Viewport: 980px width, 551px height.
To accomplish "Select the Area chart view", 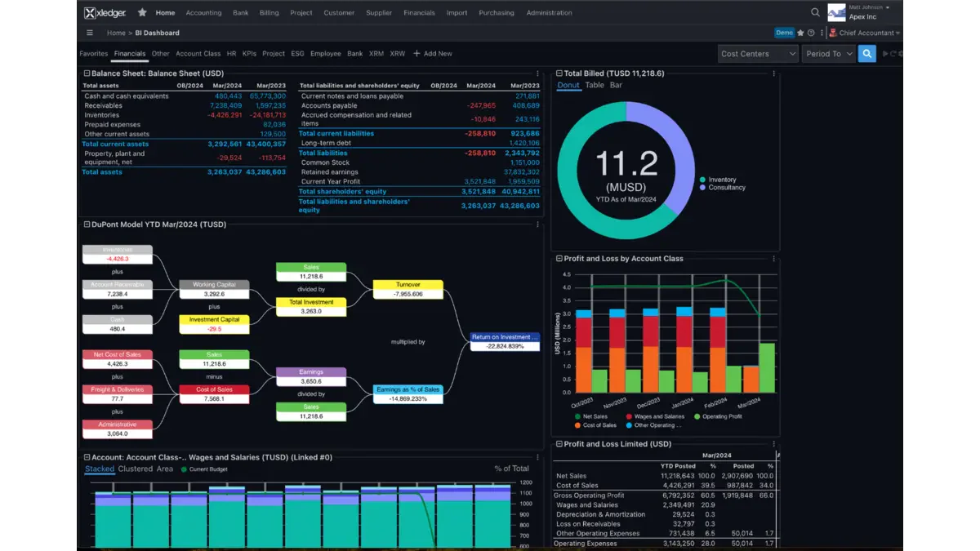I will (165, 469).
